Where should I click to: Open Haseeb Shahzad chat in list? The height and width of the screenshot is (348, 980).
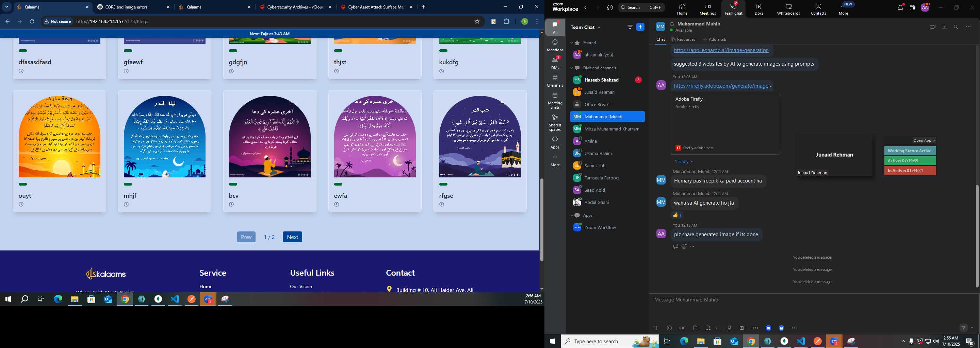[607, 80]
